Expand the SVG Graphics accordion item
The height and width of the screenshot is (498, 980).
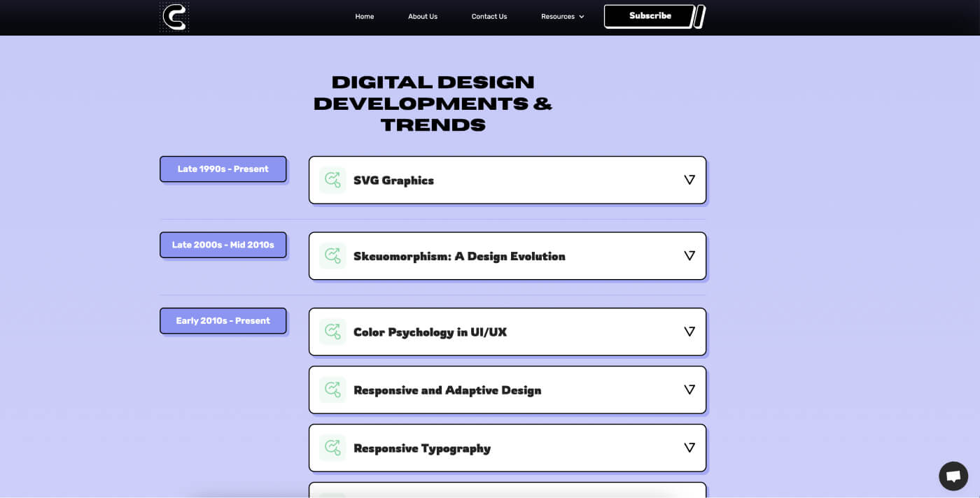(689, 180)
